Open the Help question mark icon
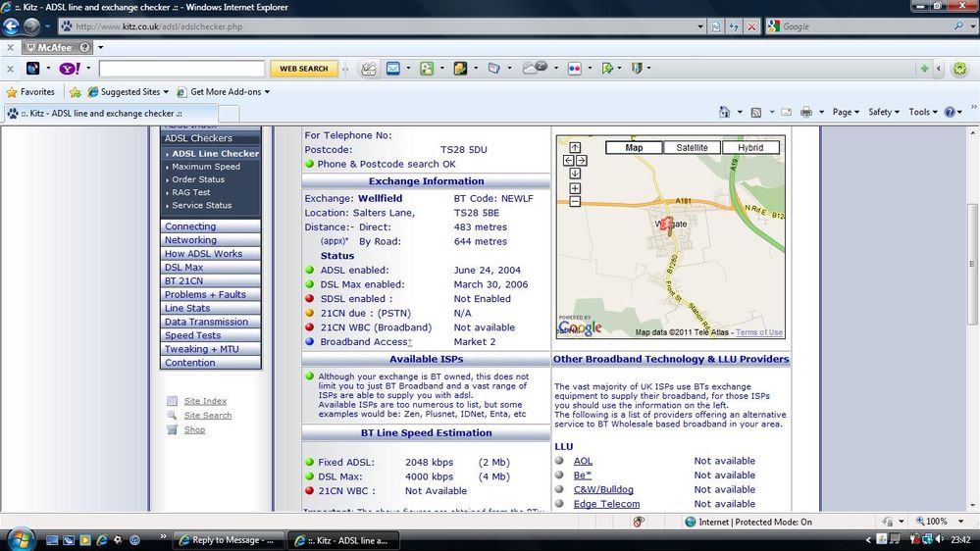Image resolution: width=980 pixels, height=551 pixels. click(950, 112)
